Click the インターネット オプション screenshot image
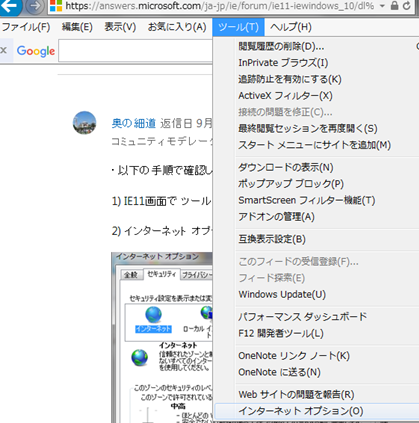This screenshot has height=423, width=419. pos(162,337)
